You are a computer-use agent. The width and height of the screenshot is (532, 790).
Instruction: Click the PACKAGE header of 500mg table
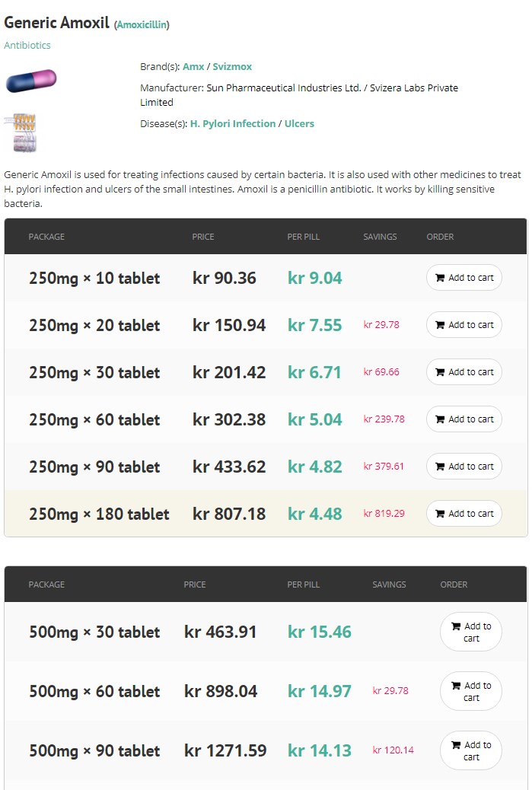46,585
